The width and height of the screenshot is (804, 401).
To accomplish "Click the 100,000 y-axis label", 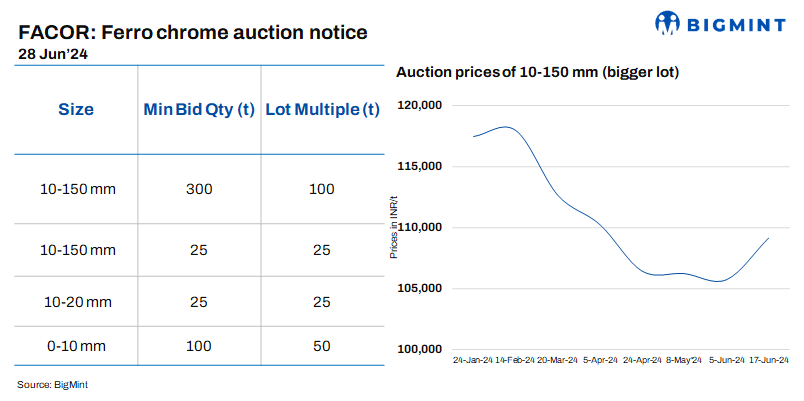I will tap(421, 349).
